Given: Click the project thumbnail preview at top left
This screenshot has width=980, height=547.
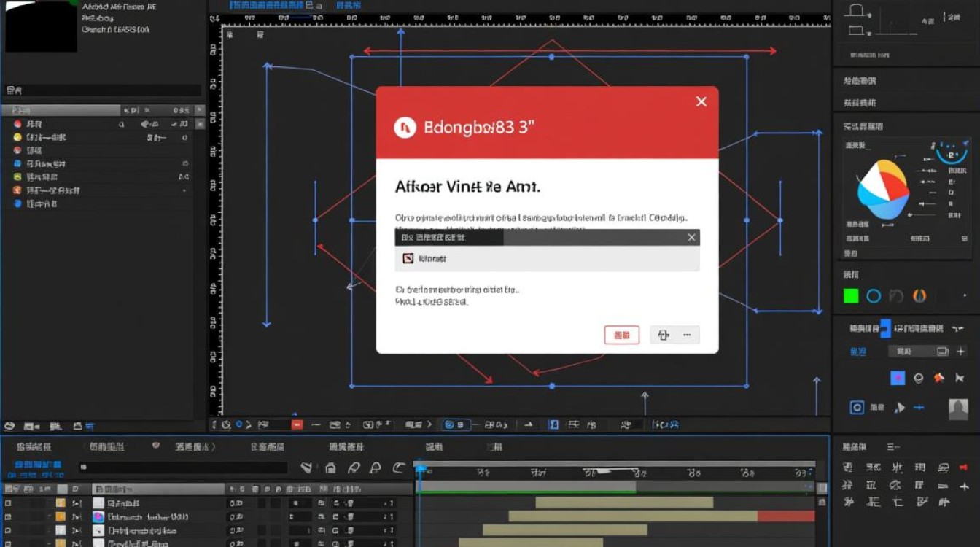Looking at the screenshot, I should click(41, 26).
